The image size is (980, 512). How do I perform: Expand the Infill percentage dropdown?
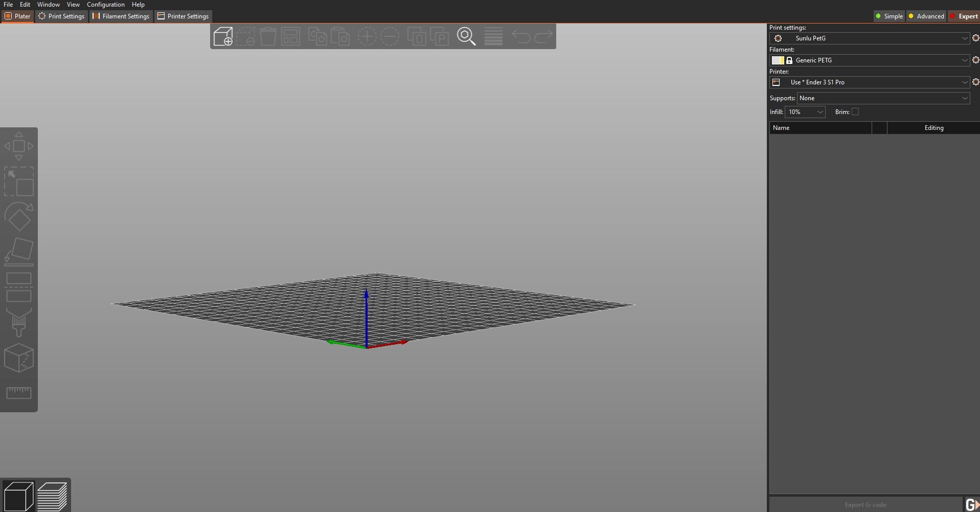(x=805, y=112)
